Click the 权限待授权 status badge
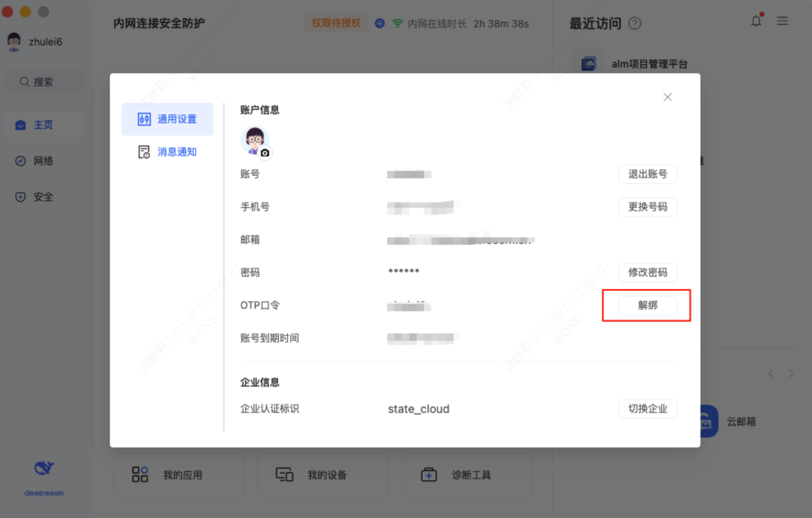812x518 pixels. click(x=336, y=23)
